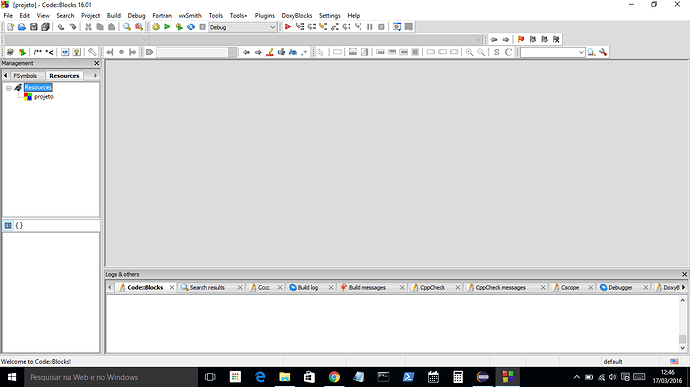Viewport: 690px width, 387px height.
Task: Open the search combo box dropdown arrow
Action: (x=581, y=52)
